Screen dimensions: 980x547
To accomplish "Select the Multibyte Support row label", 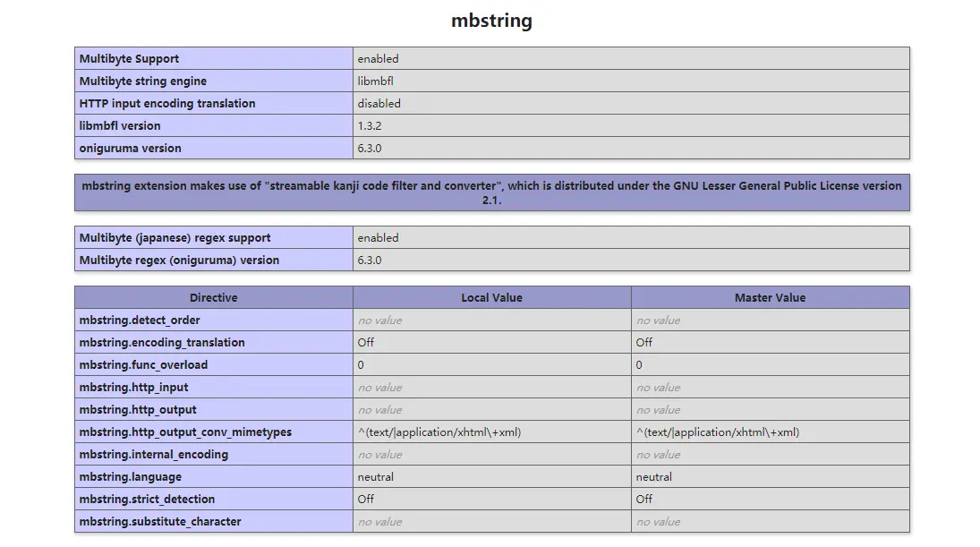I will pos(214,59).
